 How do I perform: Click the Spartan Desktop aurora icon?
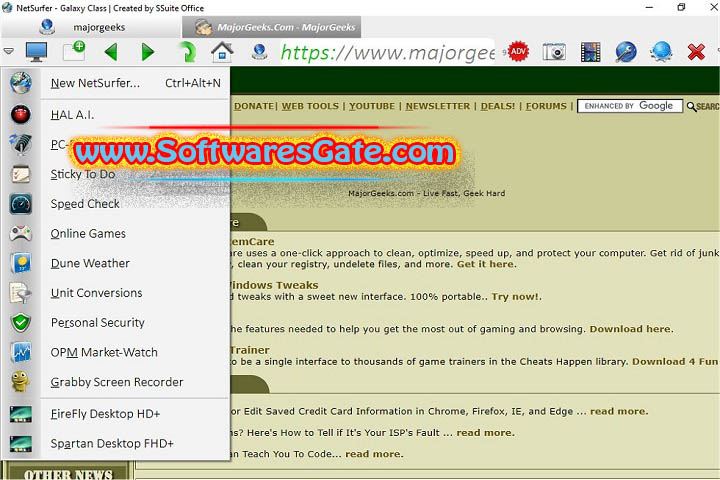click(21, 444)
